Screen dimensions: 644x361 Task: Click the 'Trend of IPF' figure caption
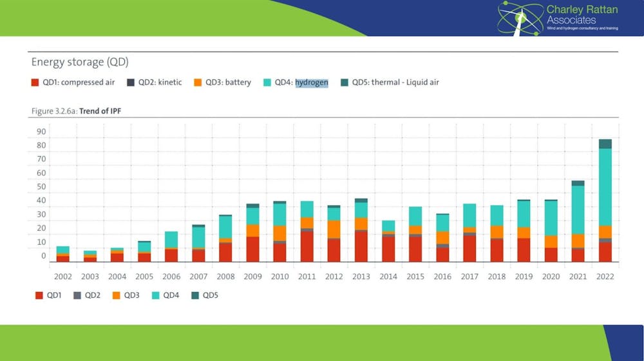100,111
